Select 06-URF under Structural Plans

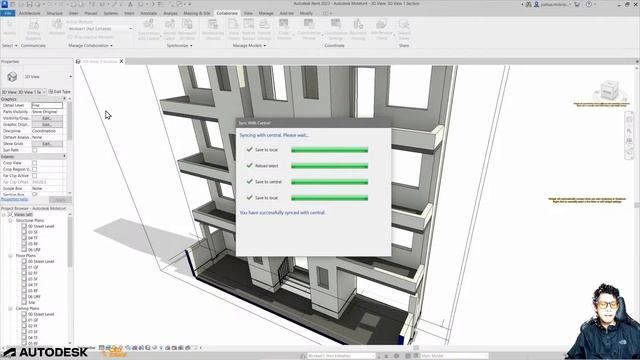34,250
